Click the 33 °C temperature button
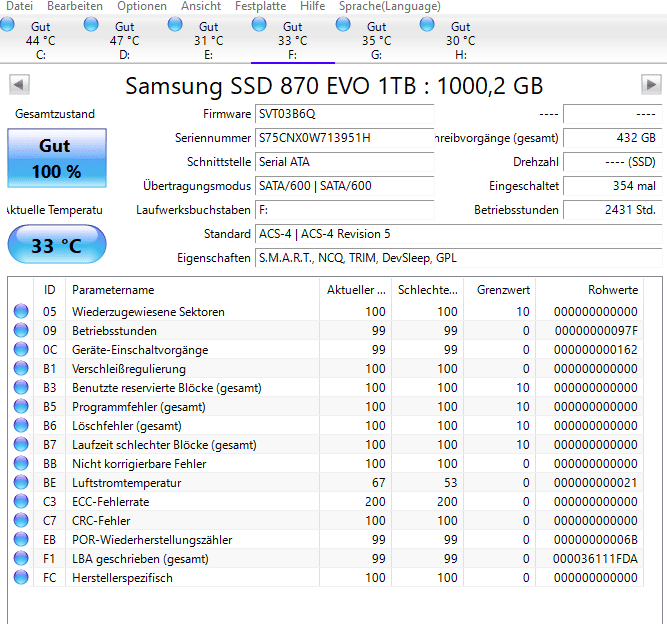This screenshot has height=624, width=667. (x=57, y=245)
